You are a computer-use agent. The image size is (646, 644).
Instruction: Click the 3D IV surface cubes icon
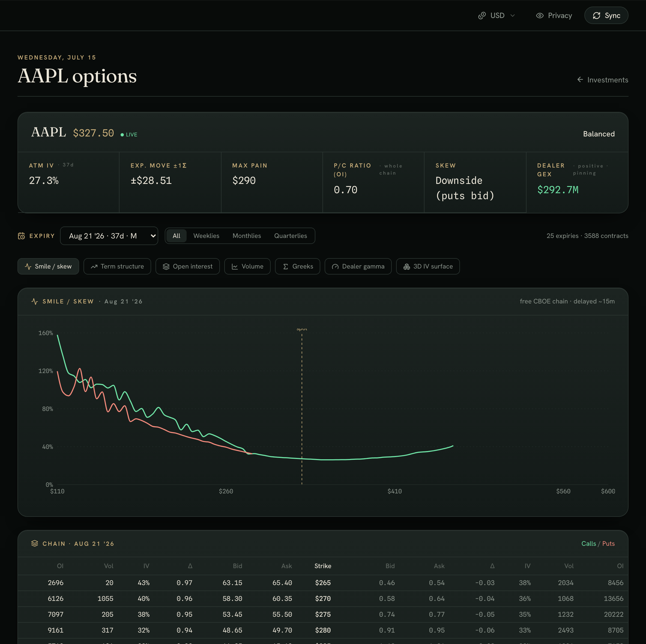click(x=406, y=266)
